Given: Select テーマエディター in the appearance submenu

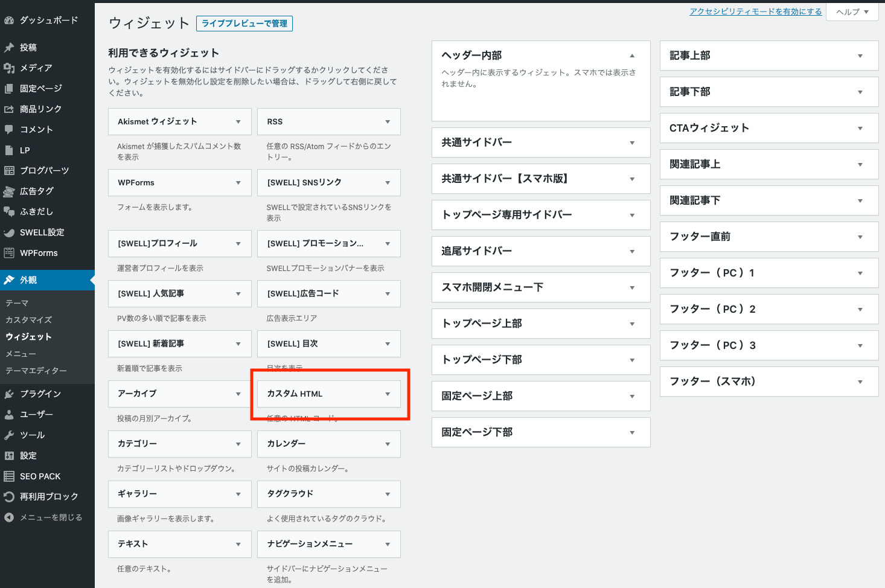Looking at the screenshot, I should tap(36, 371).
